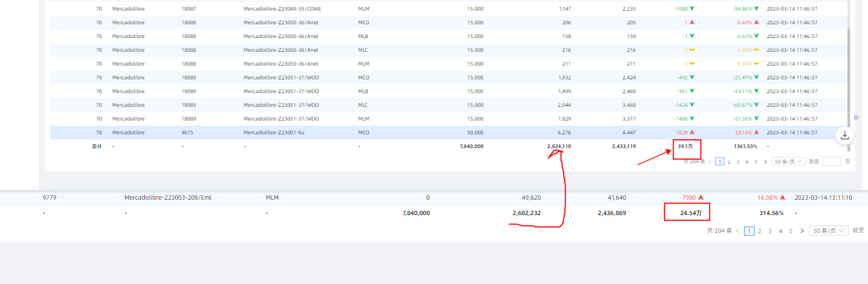Image resolution: width=868 pixels, height=284 pixels.
Task: Click order ID 9675 cell
Action: [187, 133]
